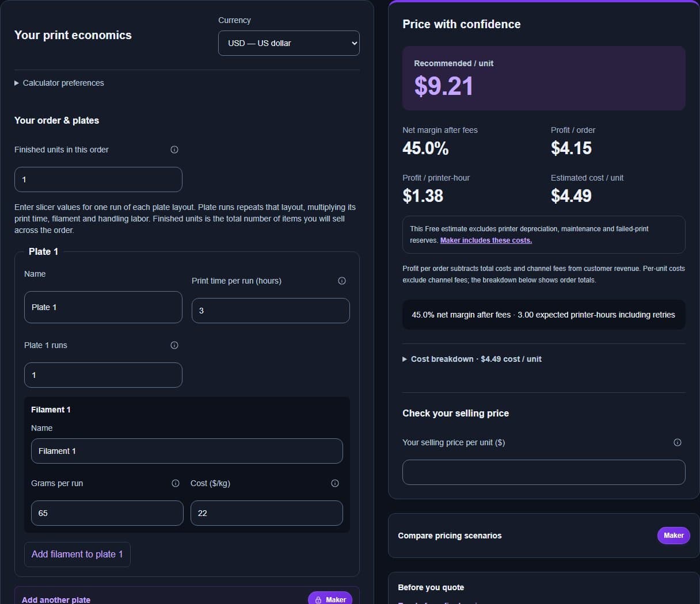Click the Profit / order value $4.15
The width and height of the screenshot is (700, 604).
(x=571, y=148)
